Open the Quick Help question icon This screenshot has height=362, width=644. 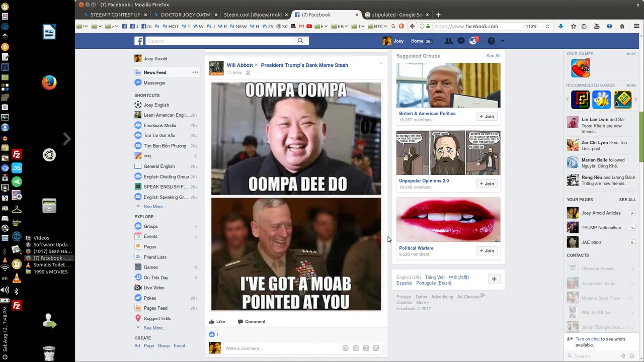tap(491, 41)
